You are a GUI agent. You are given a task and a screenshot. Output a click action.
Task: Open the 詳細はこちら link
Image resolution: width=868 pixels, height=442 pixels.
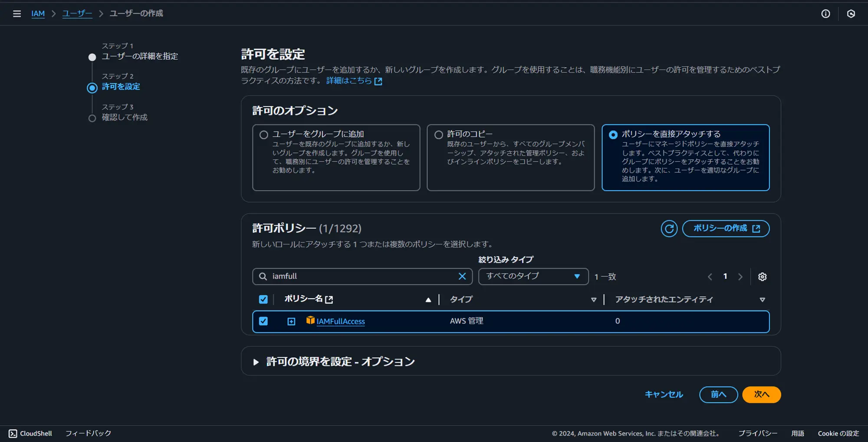[354, 81]
